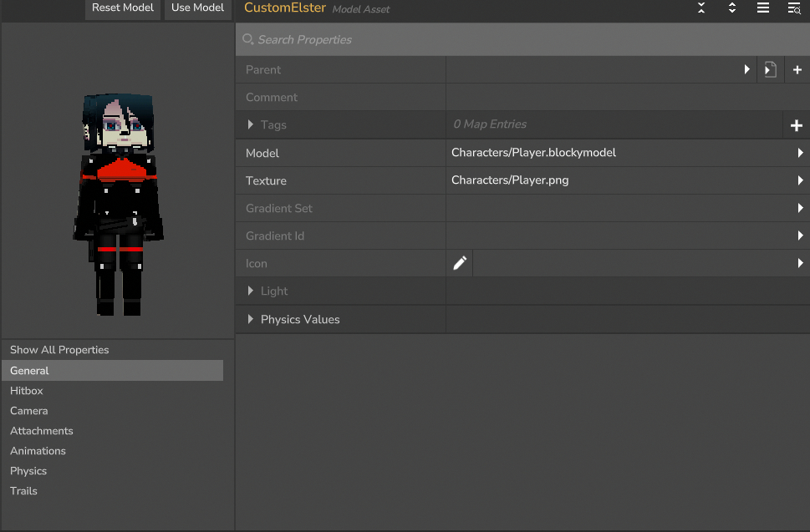The height and width of the screenshot is (532, 810).
Task: Add a new Tags map entry
Action: pos(796,125)
